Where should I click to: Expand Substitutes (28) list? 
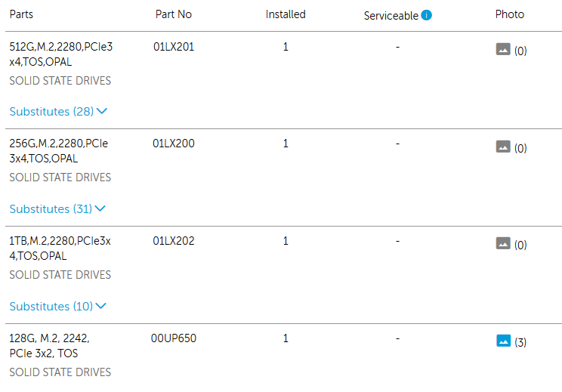coord(58,112)
